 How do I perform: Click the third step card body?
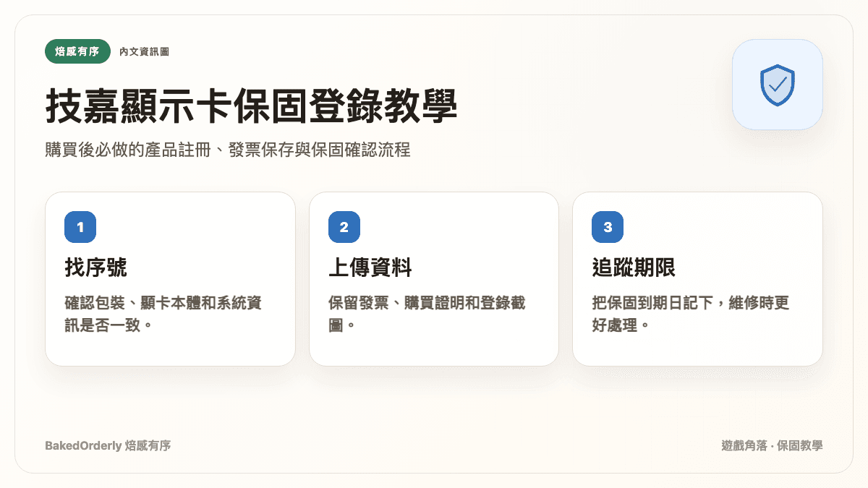(x=697, y=279)
